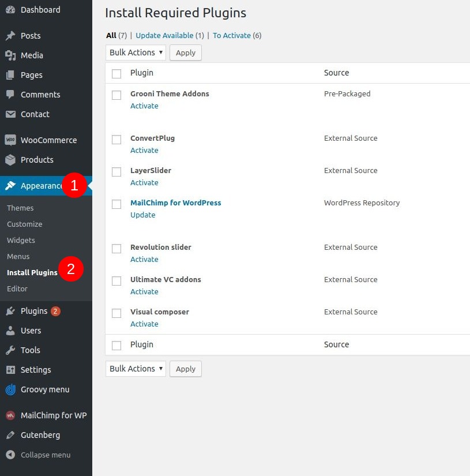Click the MailChimp for WP icon

[x=10, y=415]
